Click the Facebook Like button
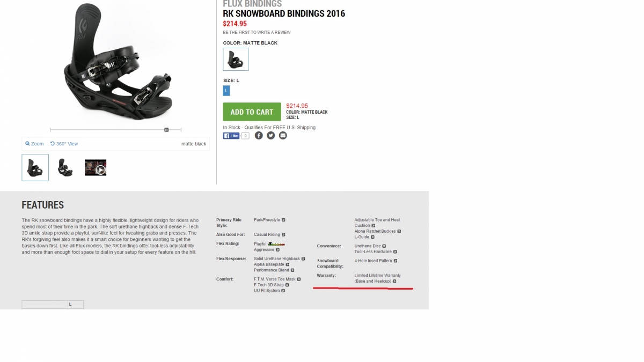The width and height of the screenshot is (644, 362). 231,136
